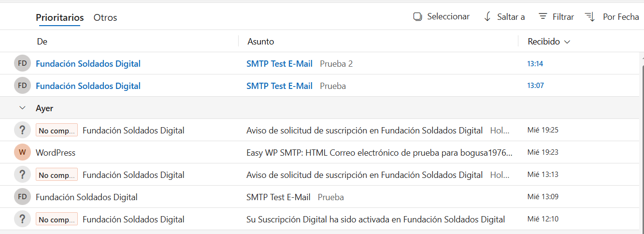Open Su Suscripción Digital ha sido activada email
Screen dimensions: 644x234
(x=375, y=219)
